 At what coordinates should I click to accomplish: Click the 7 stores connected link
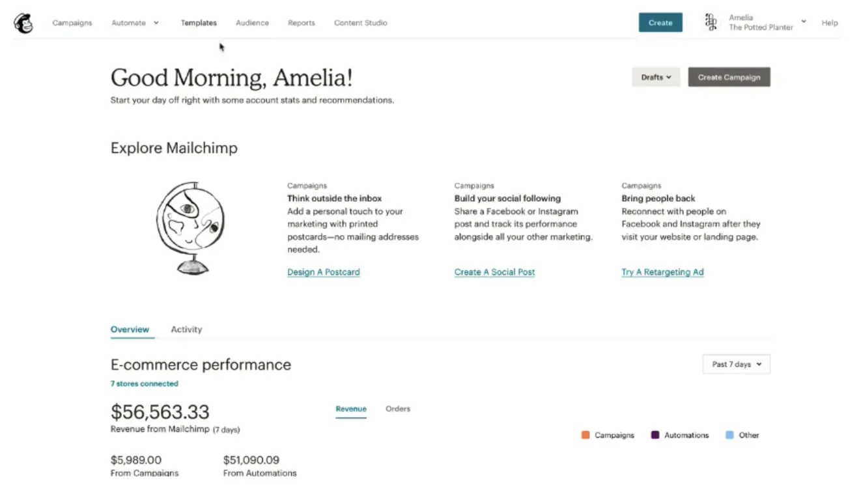[144, 384]
